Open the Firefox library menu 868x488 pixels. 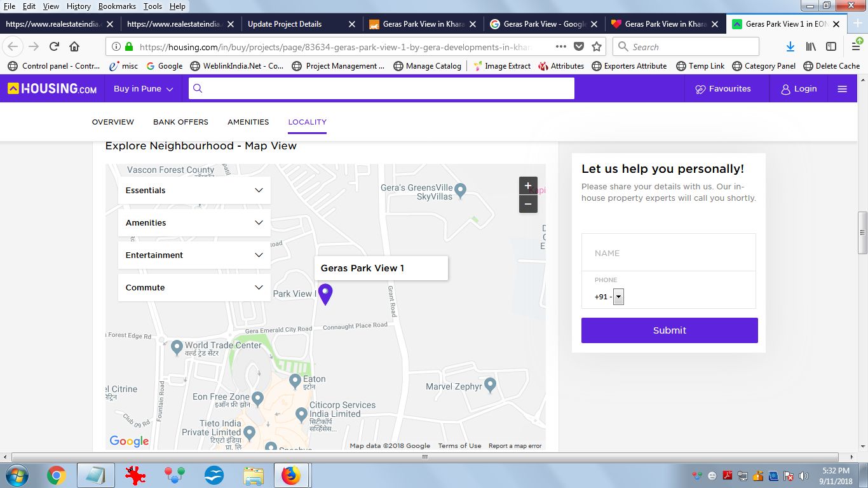pos(811,46)
